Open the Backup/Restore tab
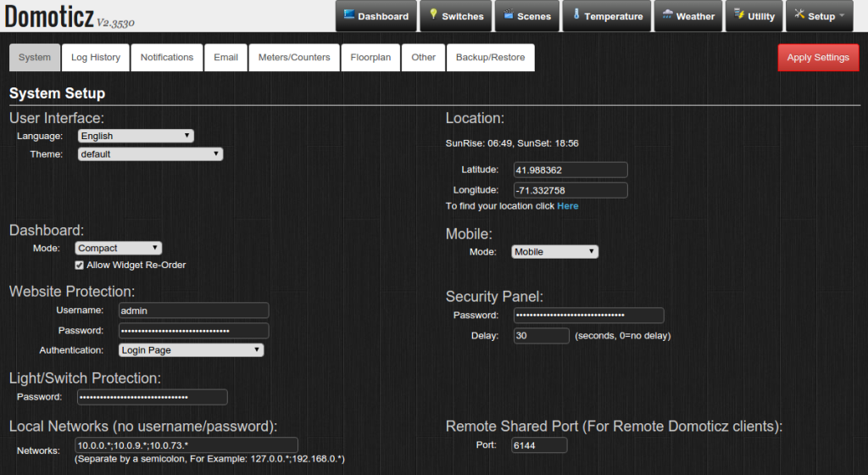868x475 pixels. (x=491, y=58)
